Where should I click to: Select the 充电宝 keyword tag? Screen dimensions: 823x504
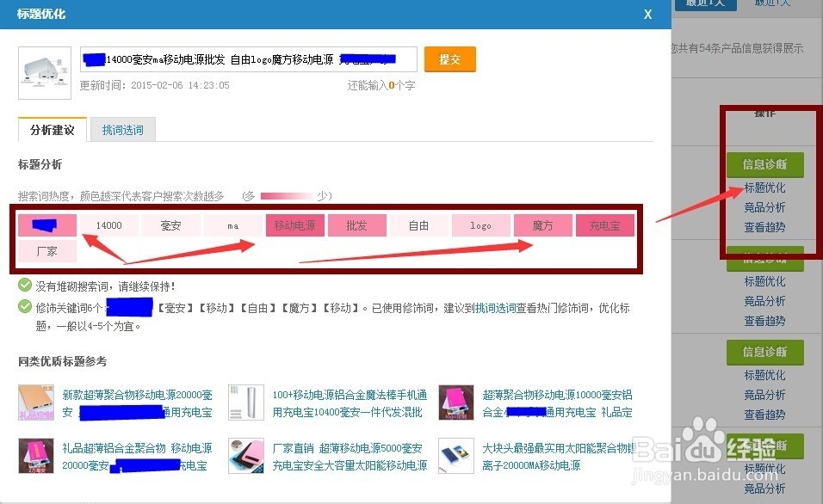pyautogui.click(x=604, y=224)
